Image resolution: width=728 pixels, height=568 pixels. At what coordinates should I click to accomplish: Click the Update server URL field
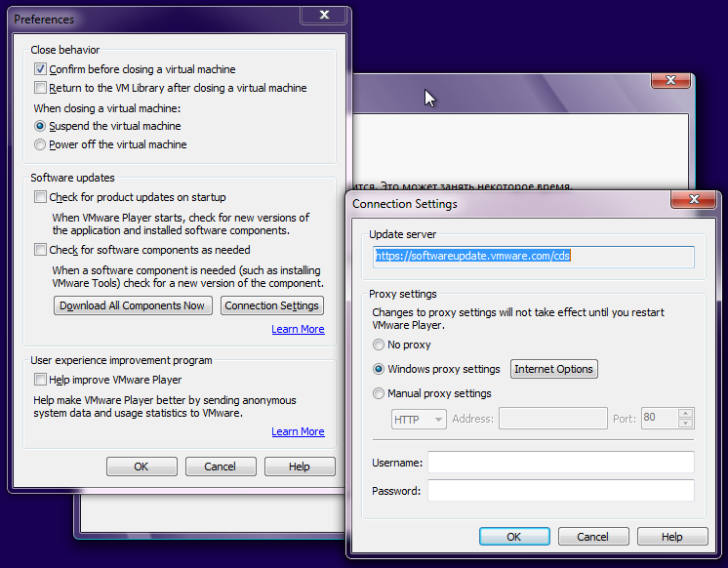point(534,257)
